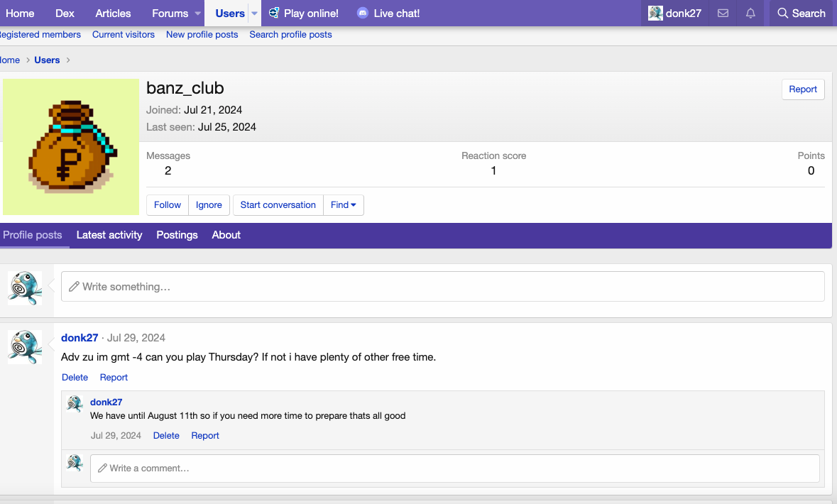
Task: Open Play online! link with icon
Action: 303,13
